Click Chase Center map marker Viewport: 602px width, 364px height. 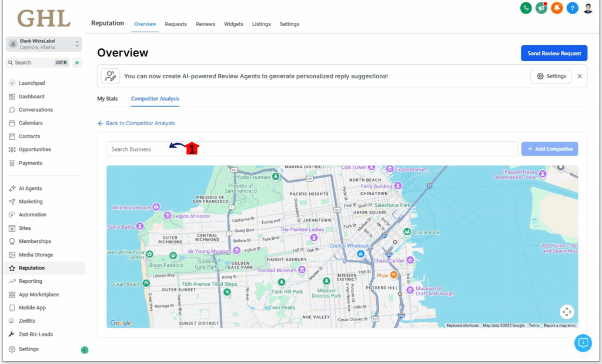point(410,260)
